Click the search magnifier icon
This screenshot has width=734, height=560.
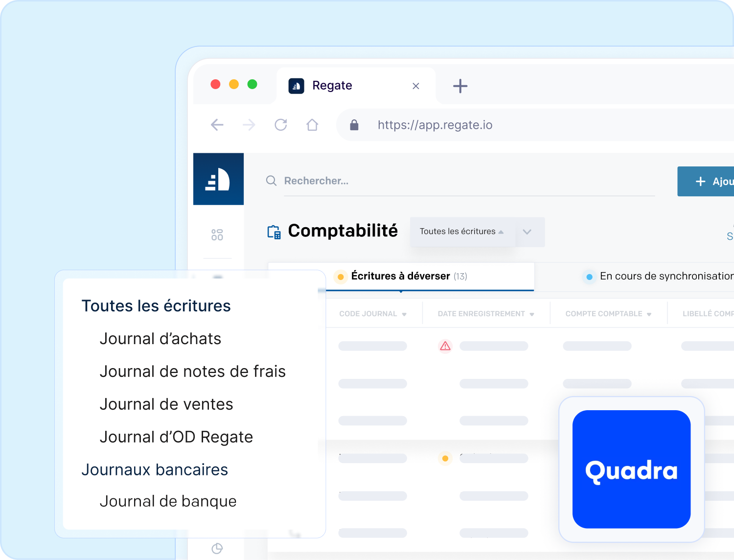(271, 181)
